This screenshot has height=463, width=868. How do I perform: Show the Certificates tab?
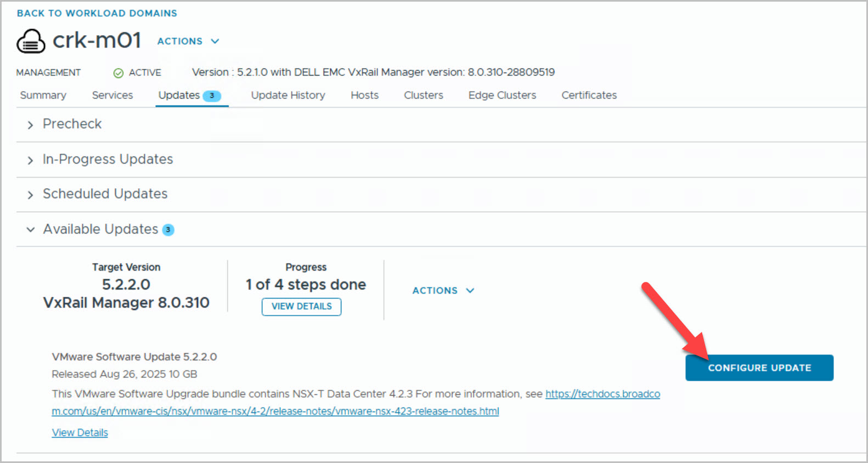click(x=589, y=95)
